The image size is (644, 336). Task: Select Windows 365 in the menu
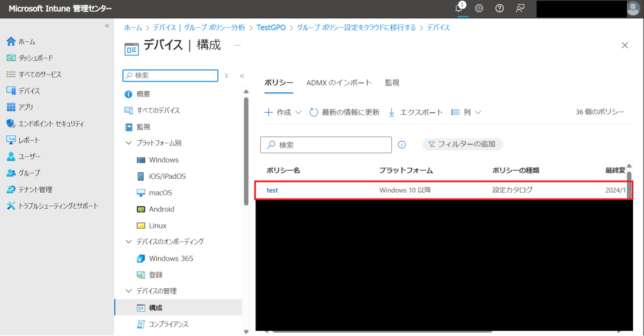click(165, 259)
